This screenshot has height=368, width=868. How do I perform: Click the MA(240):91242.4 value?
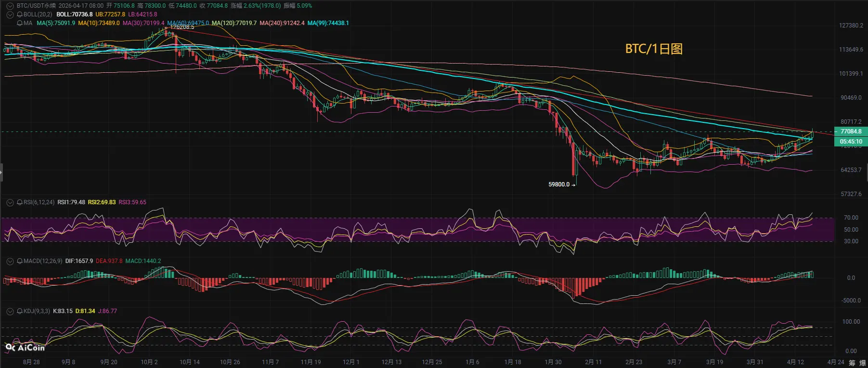pos(282,23)
